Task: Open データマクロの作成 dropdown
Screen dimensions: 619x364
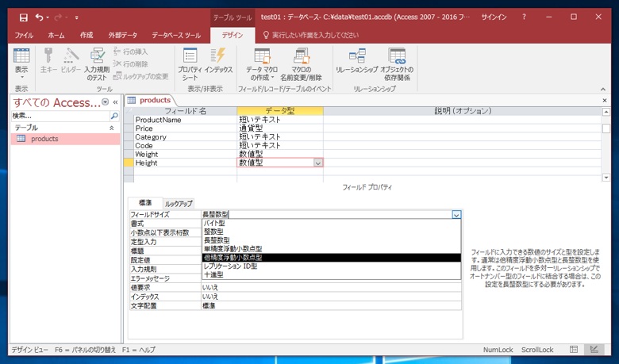Action: tap(262, 64)
